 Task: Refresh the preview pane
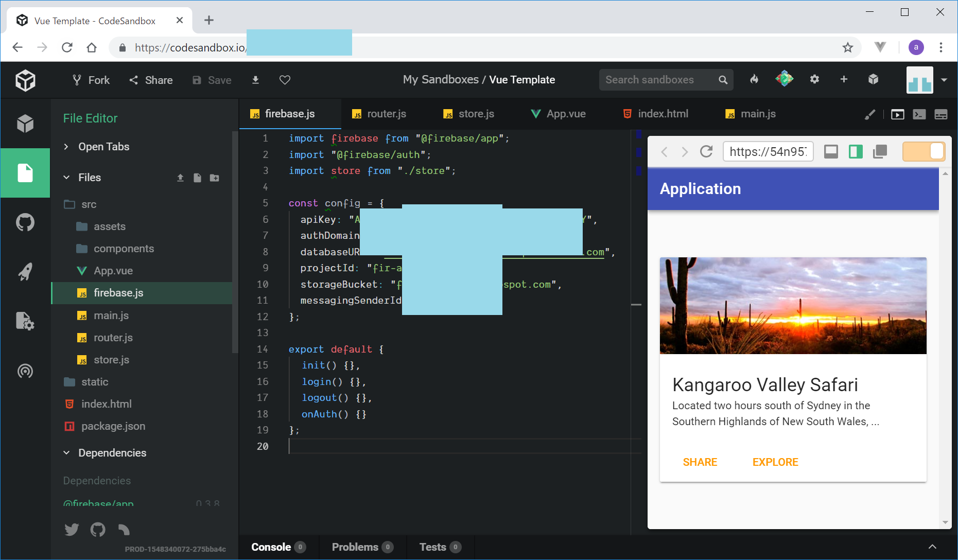pyautogui.click(x=706, y=152)
